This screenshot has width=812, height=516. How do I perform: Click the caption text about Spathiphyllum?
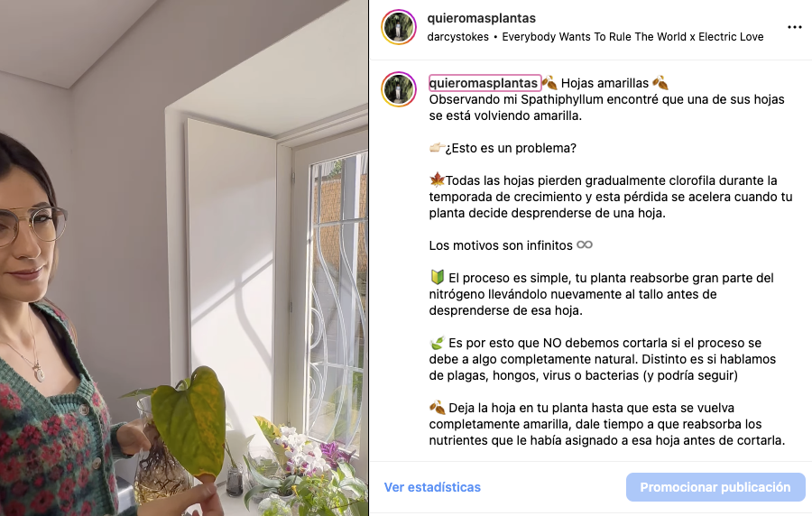pos(607,107)
